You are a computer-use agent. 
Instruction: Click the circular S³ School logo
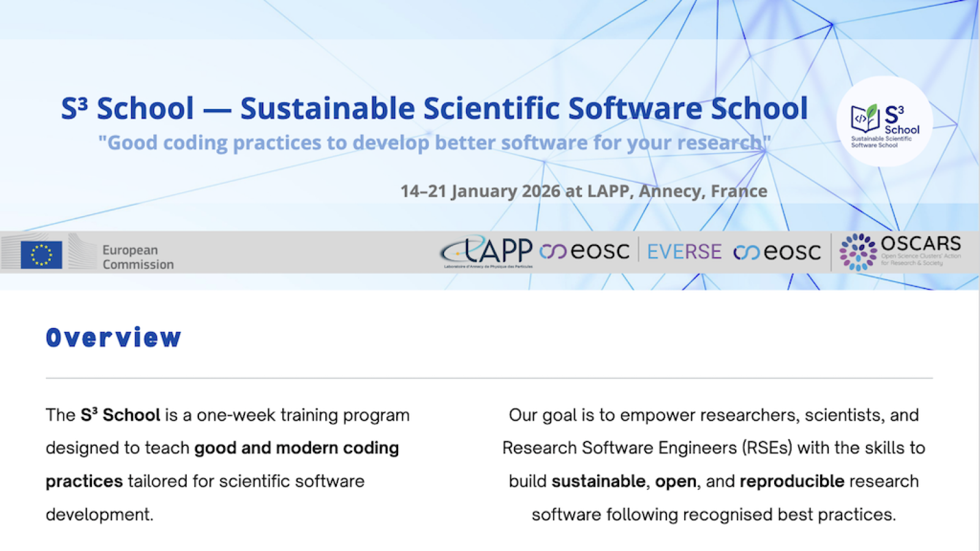(x=884, y=122)
